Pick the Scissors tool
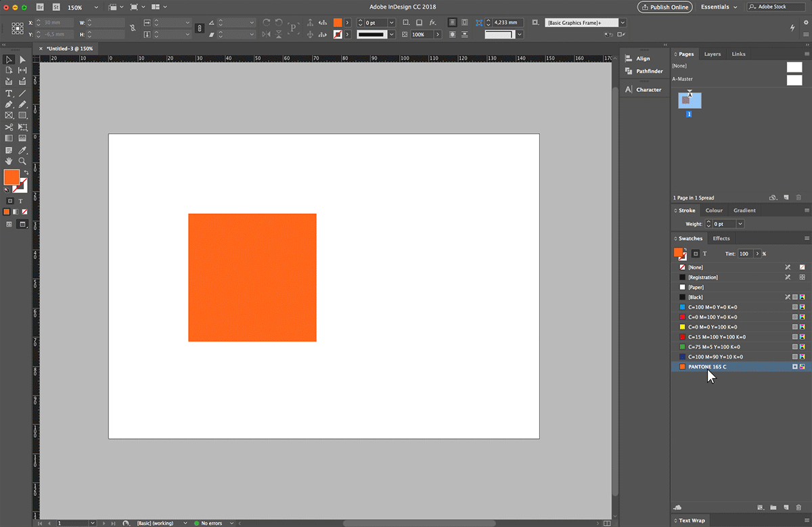This screenshot has height=527, width=812. coord(9,127)
